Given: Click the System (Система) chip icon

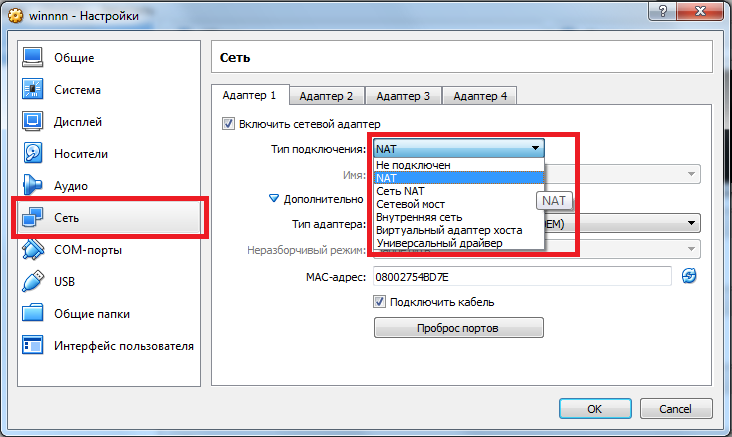Looking at the screenshot, I should pyautogui.click(x=33, y=89).
